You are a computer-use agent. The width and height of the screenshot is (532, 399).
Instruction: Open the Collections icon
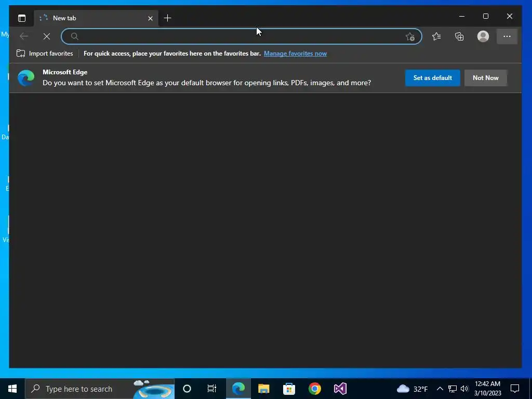[459, 36]
